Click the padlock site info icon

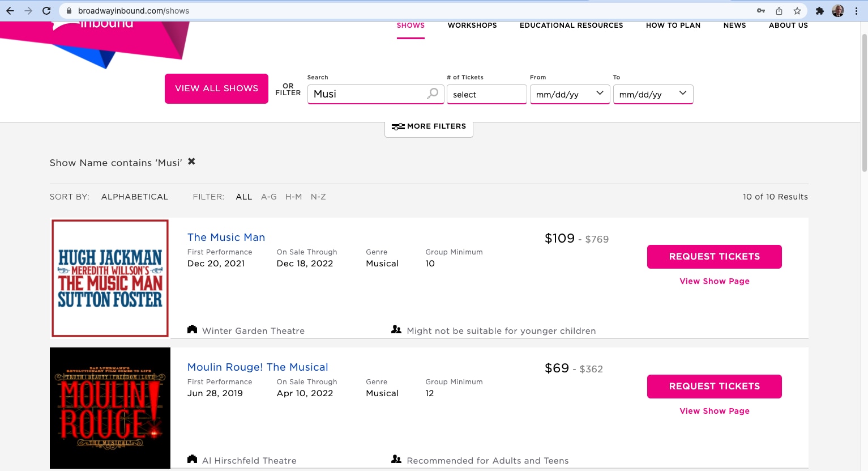pos(69,11)
